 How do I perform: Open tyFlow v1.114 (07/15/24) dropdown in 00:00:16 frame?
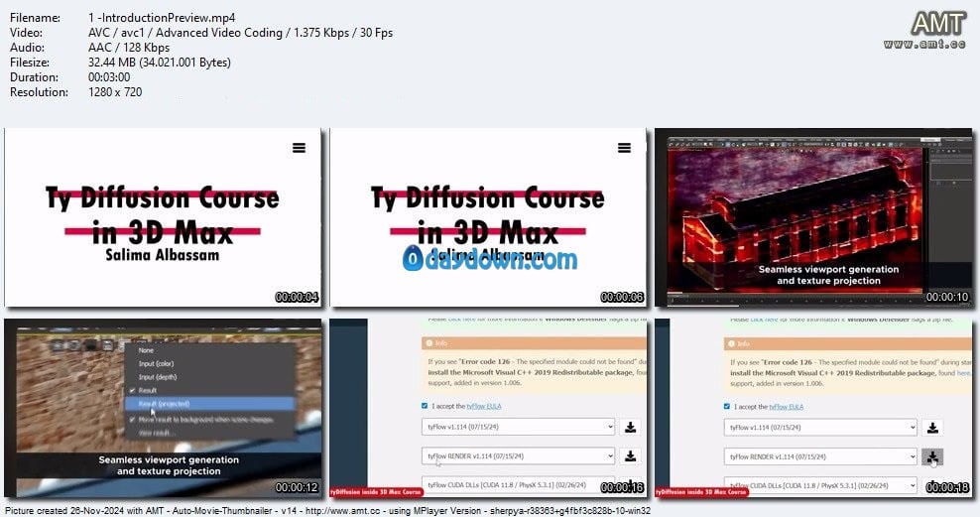coord(518,427)
